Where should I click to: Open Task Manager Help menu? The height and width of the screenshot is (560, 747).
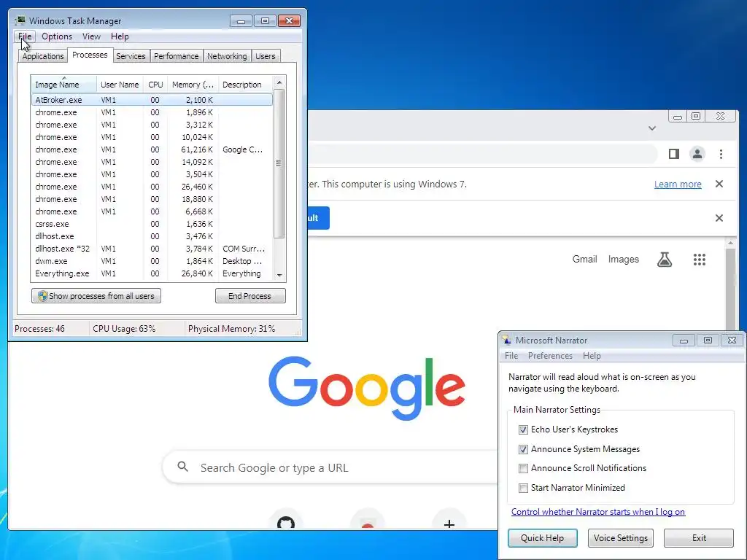(x=120, y=36)
